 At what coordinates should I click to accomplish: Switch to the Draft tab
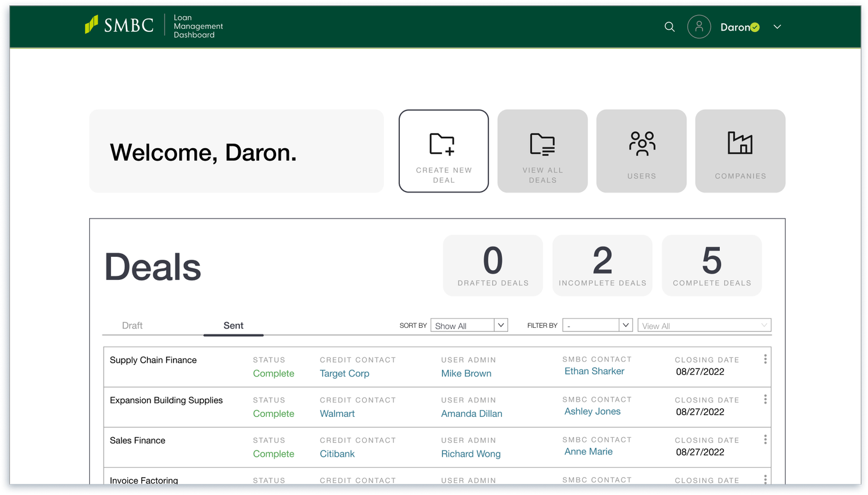click(132, 325)
